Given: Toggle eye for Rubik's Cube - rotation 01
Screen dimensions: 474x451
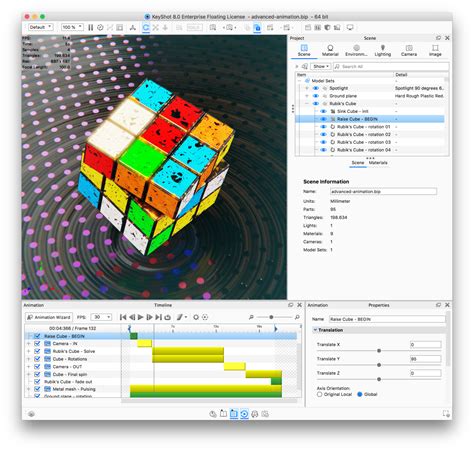Looking at the screenshot, I should point(323,127).
